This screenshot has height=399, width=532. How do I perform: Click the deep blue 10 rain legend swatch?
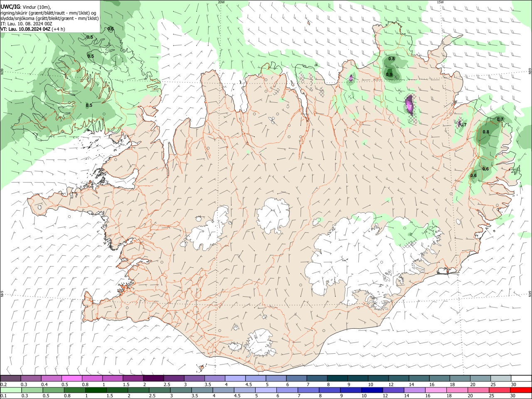tap(372, 390)
